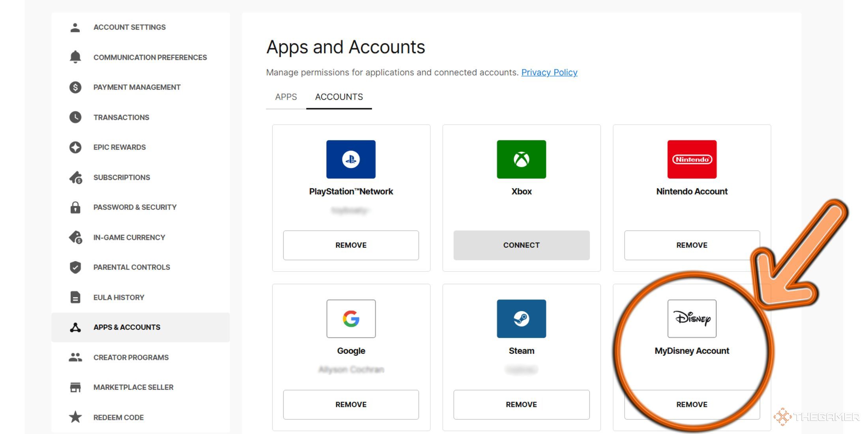Open Creator Programs sidebar entry
This screenshot has width=868, height=434.
click(x=140, y=357)
